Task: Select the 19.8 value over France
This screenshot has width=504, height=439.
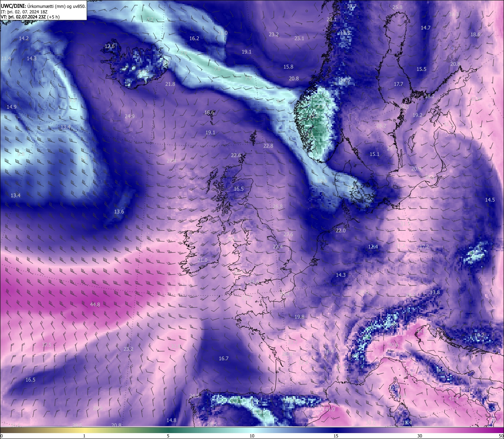Action: (299, 317)
